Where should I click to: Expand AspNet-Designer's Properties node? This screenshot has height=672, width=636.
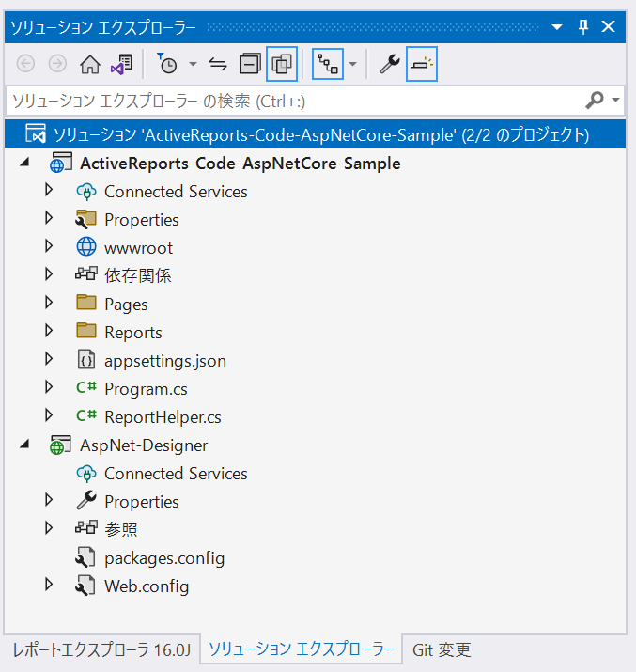pos(49,500)
